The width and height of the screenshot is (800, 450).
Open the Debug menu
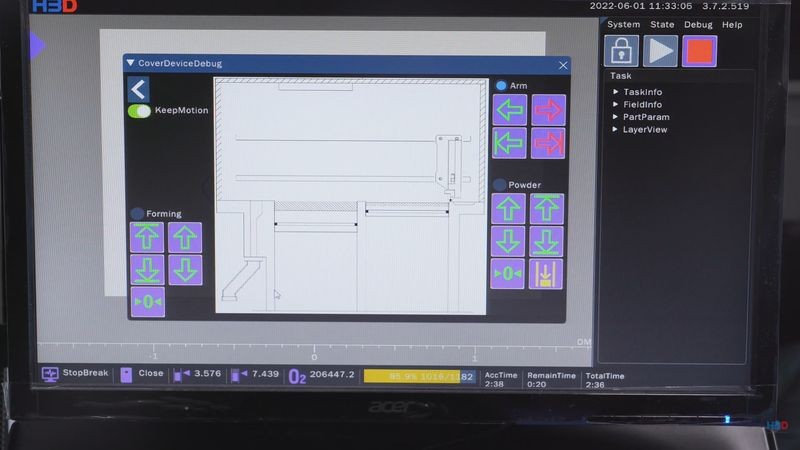[698, 24]
